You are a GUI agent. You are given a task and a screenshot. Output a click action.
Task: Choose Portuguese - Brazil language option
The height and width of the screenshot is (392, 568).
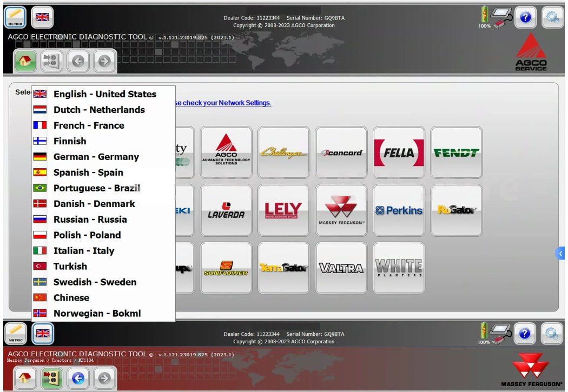[96, 188]
